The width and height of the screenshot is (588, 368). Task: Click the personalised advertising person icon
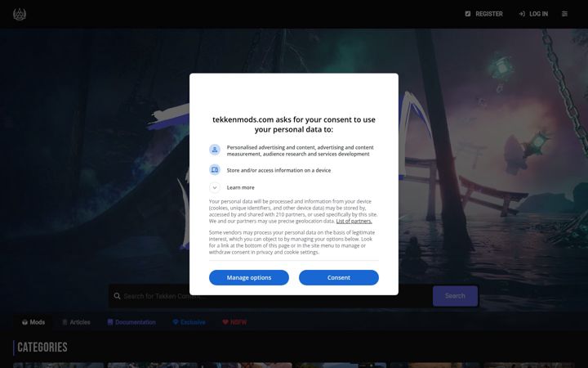click(x=215, y=150)
